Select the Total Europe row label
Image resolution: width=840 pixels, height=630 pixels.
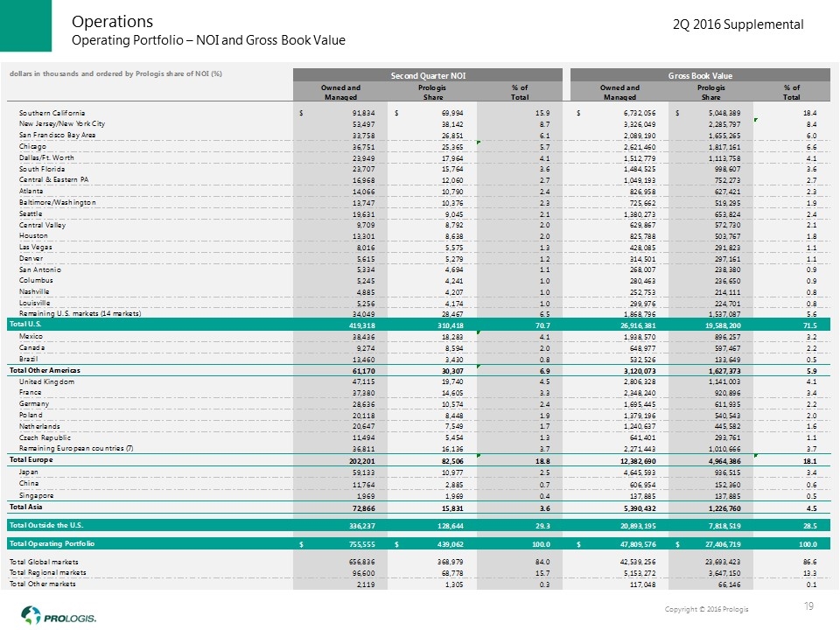click(32, 459)
